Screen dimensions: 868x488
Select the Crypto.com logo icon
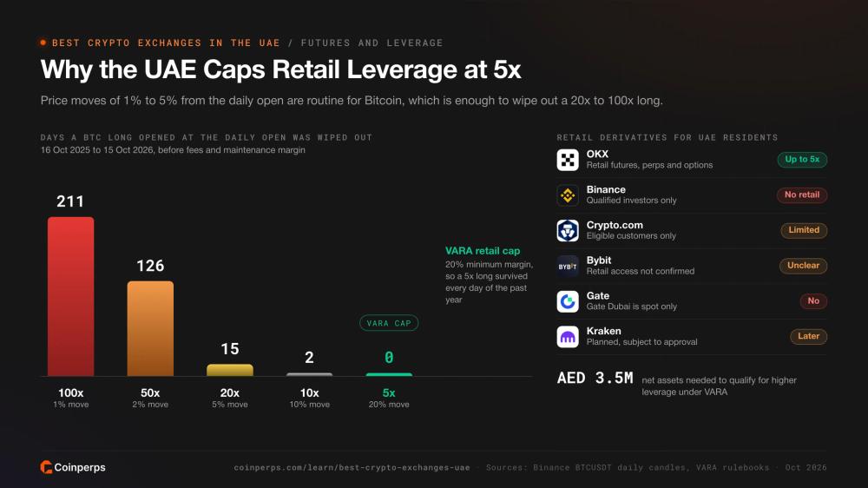tap(568, 230)
